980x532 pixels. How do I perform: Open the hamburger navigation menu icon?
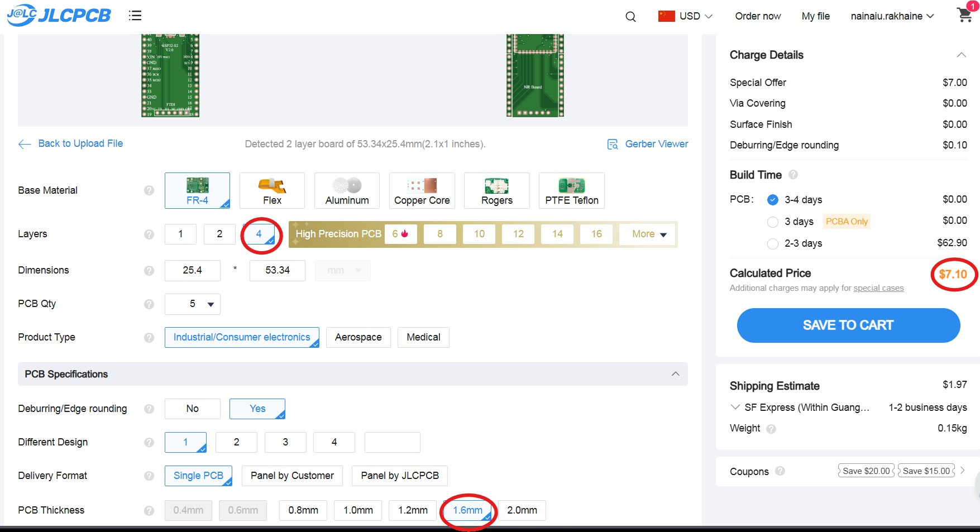coord(135,16)
